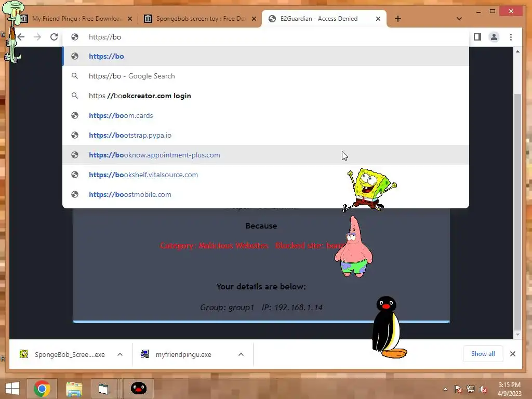The height and width of the screenshot is (399, 532).
Task: Click the search icon beside Google Search suggestion
Action: tap(75, 76)
